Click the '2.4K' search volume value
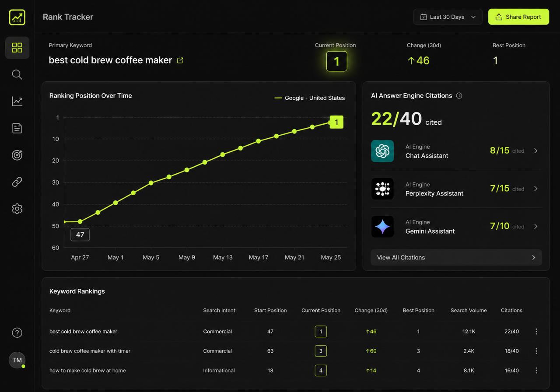Viewport: 560px width, 392px height. tap(469, 351)
